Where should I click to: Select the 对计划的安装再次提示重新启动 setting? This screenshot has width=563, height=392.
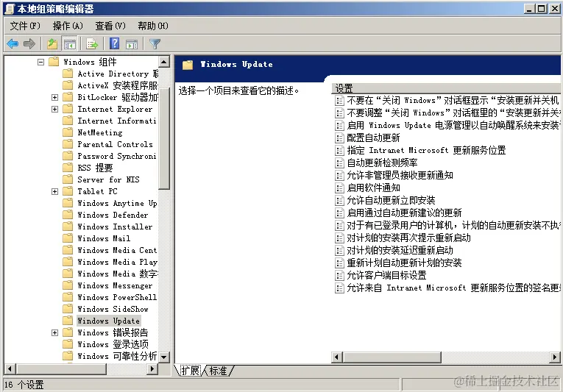[x=408, y=238]
